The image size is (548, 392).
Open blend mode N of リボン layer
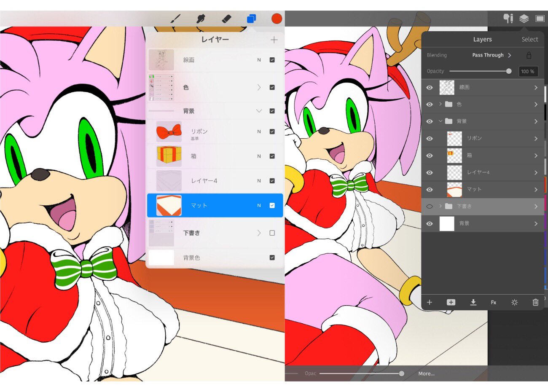259,132
